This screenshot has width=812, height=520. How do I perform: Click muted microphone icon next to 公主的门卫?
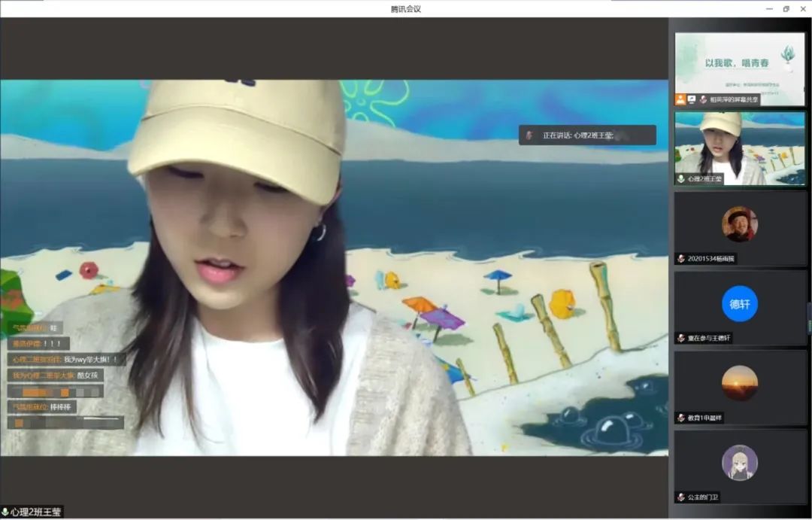(681, 497)
